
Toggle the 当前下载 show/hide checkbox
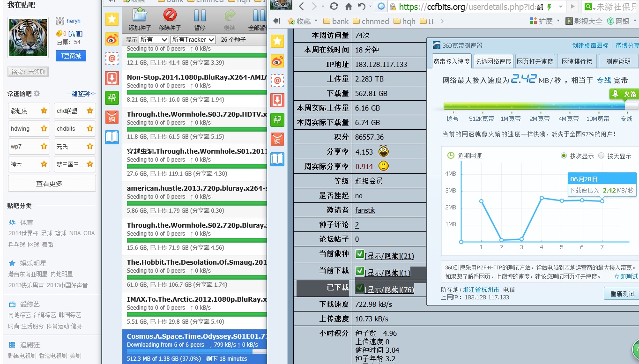360,271
